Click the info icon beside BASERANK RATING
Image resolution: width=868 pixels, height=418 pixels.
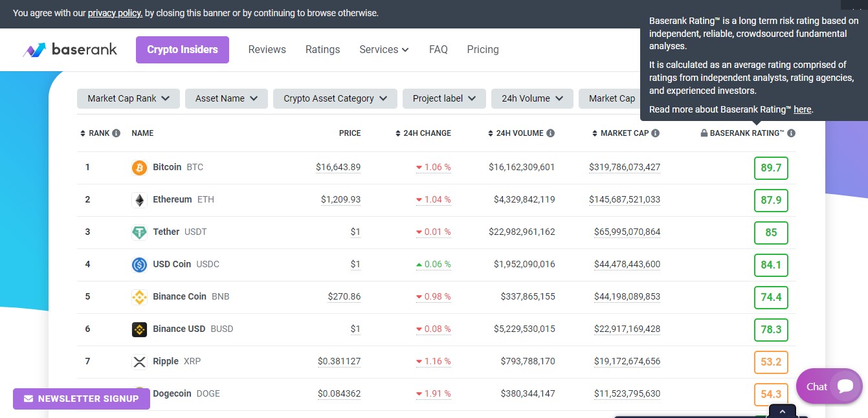coord(791,133)
